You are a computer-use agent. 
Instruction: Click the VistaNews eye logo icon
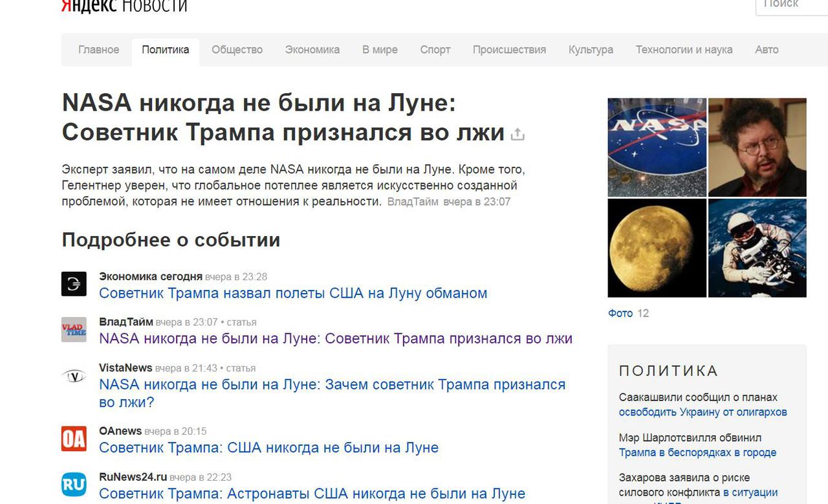pos(74,376)
